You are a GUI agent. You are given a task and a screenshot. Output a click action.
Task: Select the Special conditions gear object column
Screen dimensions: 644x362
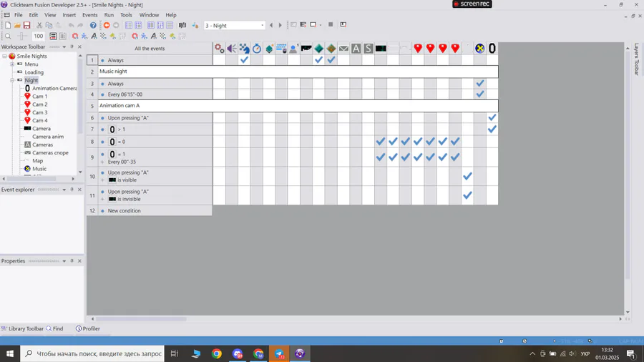pyautogui.click(x=220, y=49)
